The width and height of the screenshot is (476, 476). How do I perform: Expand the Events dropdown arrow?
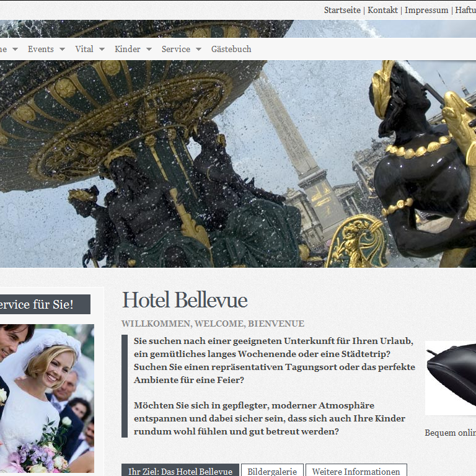[x=62, y=49]
